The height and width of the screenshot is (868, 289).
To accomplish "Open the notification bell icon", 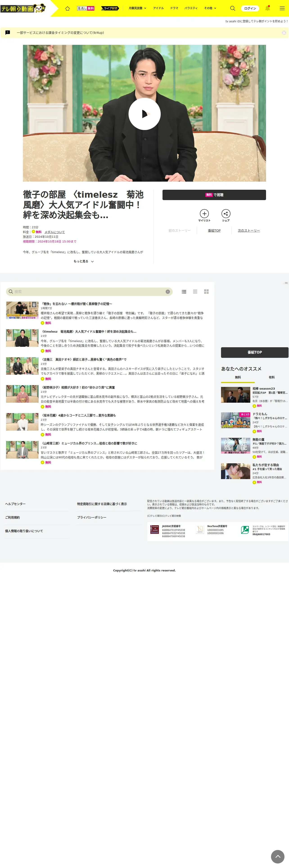I will pos(267,8).
